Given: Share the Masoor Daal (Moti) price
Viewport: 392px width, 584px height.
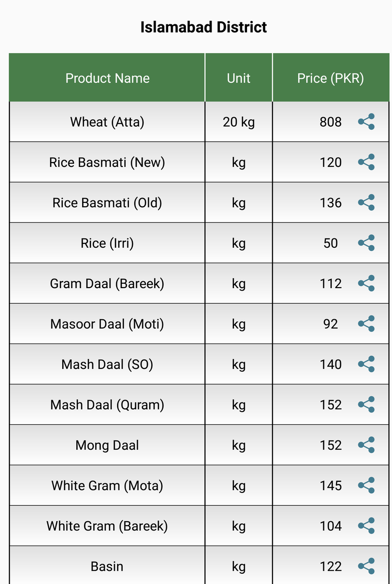Looking at the screenshot, I should pos(366,324).
